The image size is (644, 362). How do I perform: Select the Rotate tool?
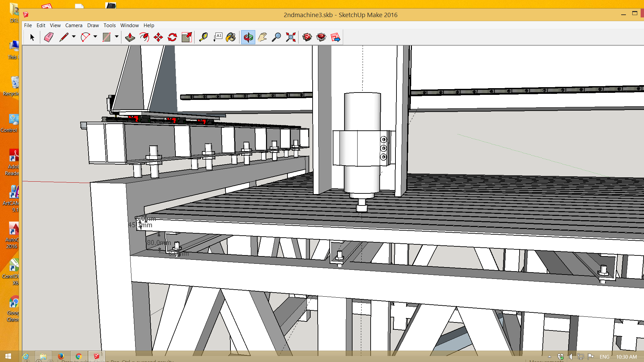[172, 37]
